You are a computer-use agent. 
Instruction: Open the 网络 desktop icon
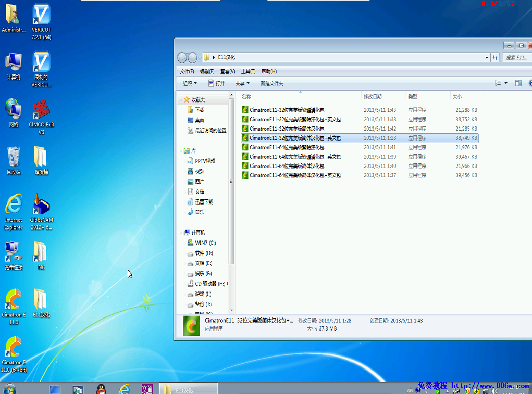pyautogui.click(x=14, y=113)
